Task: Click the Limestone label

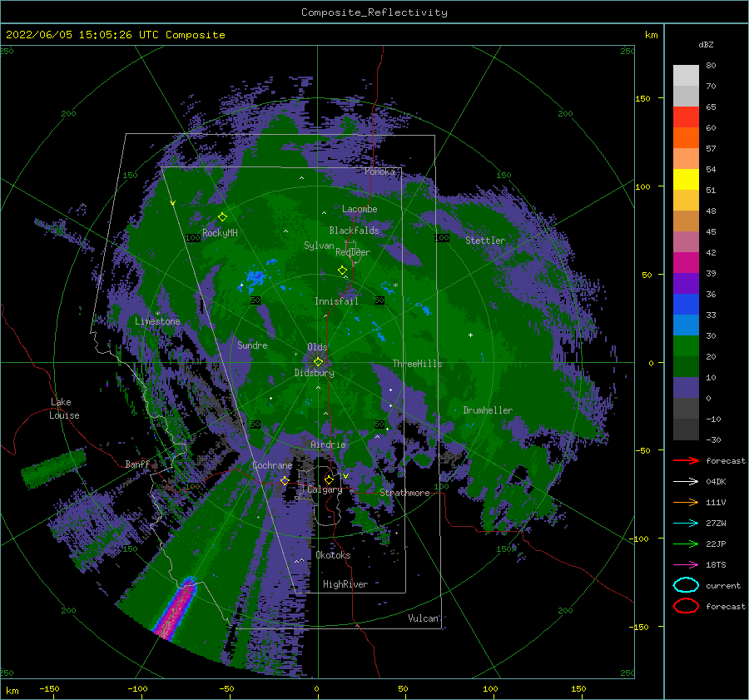Action: coord(157,321)
